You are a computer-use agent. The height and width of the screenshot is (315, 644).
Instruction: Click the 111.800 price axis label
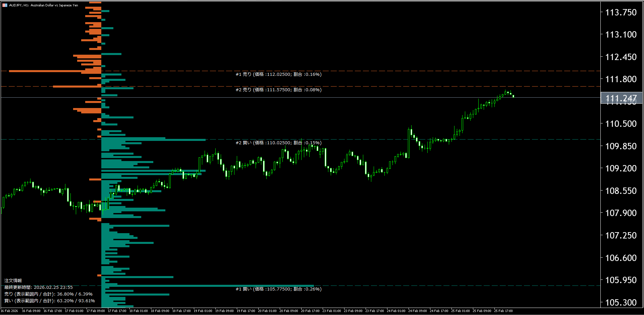621,79
